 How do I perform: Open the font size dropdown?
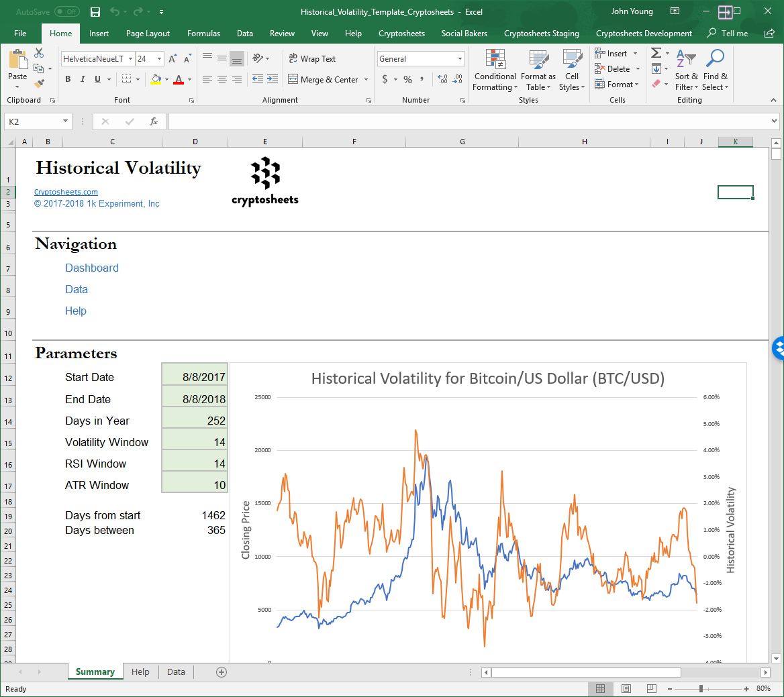coord(160,59)
